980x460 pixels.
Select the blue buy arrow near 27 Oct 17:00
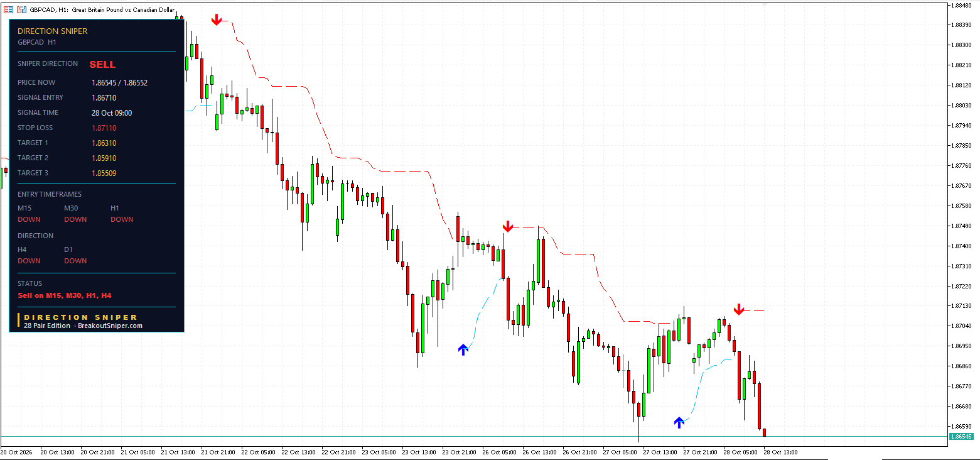pos(679,422)
